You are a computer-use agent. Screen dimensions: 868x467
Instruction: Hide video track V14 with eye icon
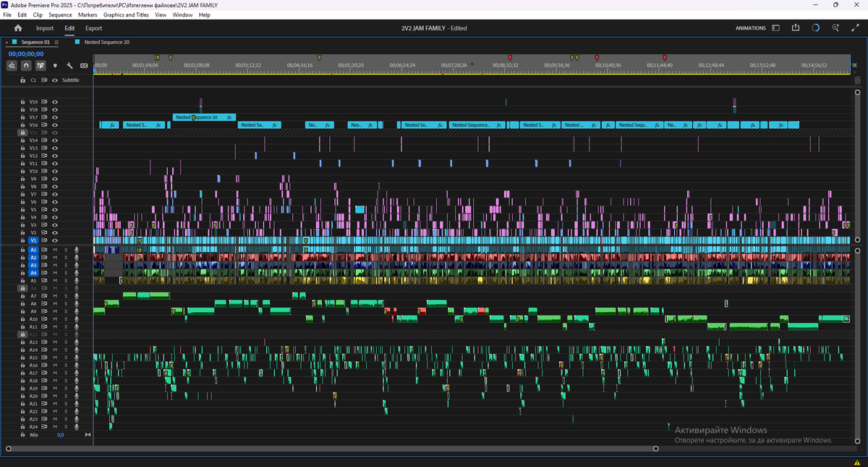(x=55, y=140)
